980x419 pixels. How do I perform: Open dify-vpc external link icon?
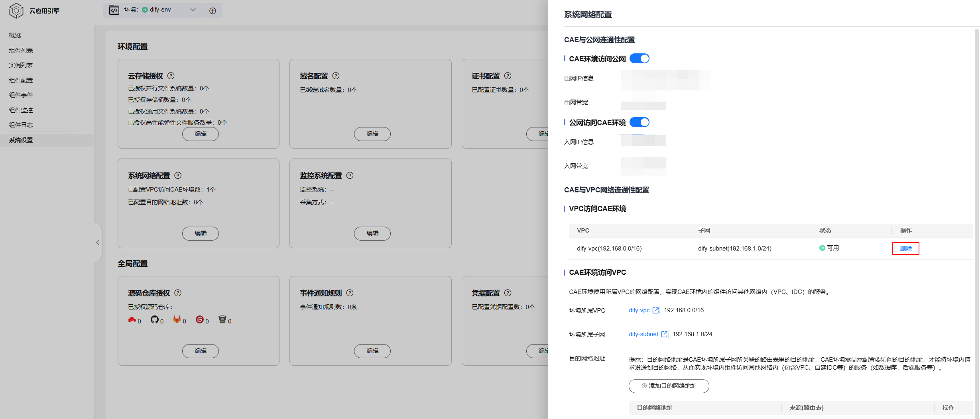(x=655, y=310)
